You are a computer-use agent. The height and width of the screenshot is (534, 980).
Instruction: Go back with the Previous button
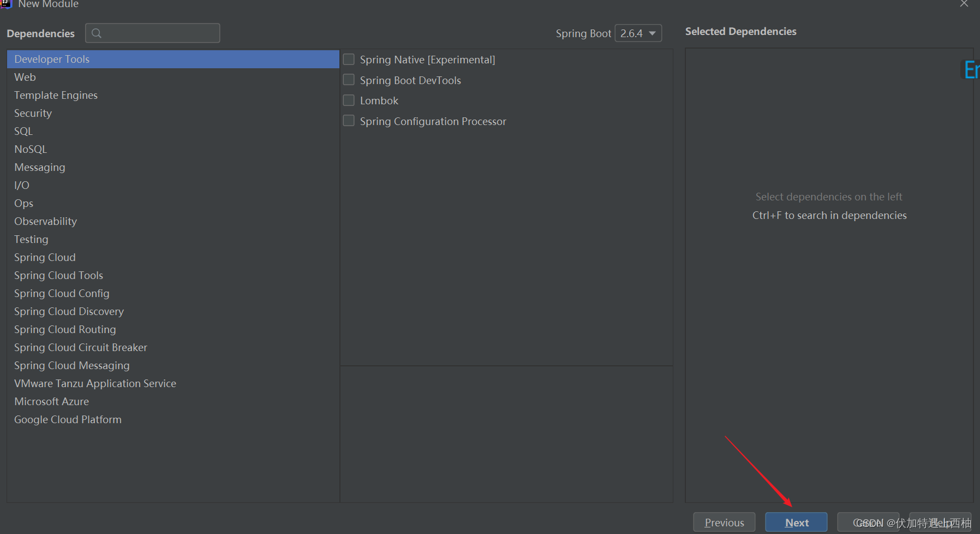pyautogui.click(x=724, y=523)
